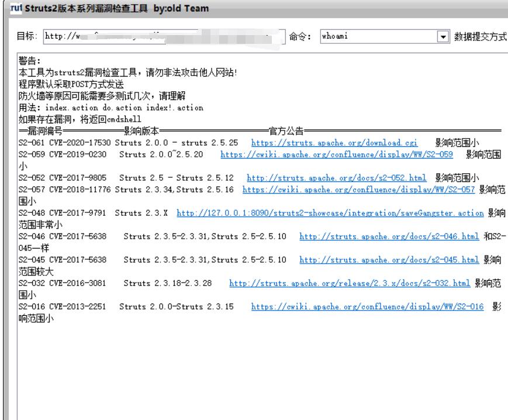508x420 pixels.
Task: Click the firewall notice line '防火墙等原因'
Action: (102, 96)
